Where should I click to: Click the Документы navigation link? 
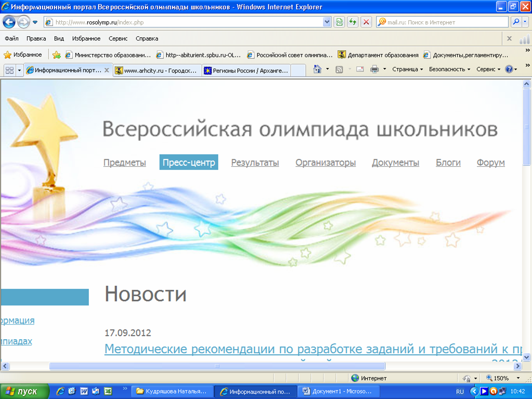coord(395,163)
